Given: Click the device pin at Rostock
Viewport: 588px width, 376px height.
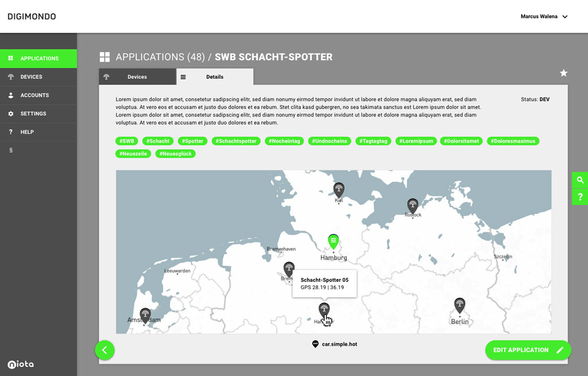Looking at the screenshot, I should point(412,206).
